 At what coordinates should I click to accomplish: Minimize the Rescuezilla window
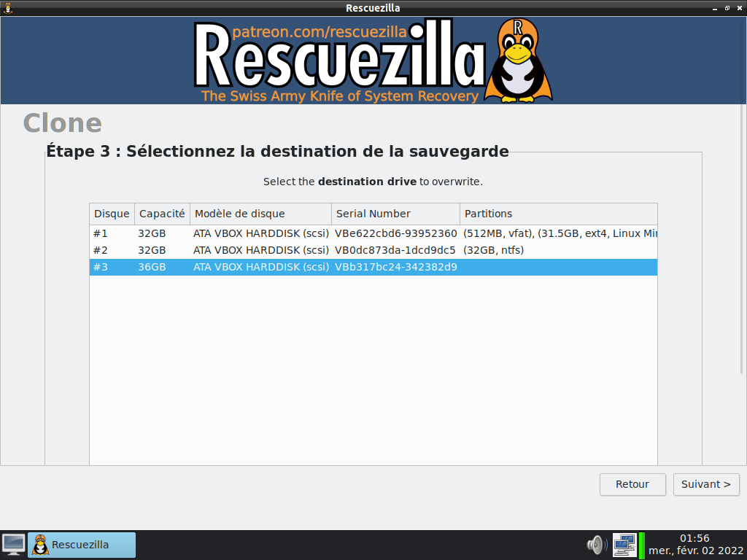[715, 8]
